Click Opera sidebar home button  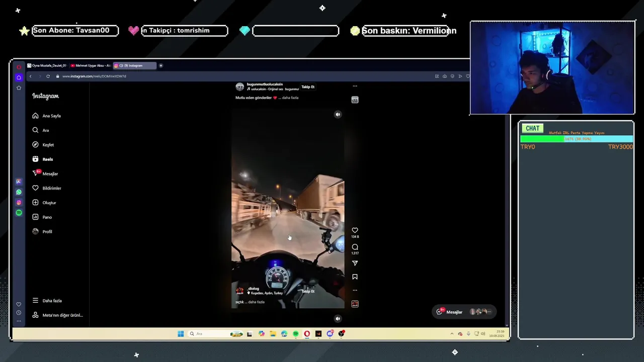[19, 77]
